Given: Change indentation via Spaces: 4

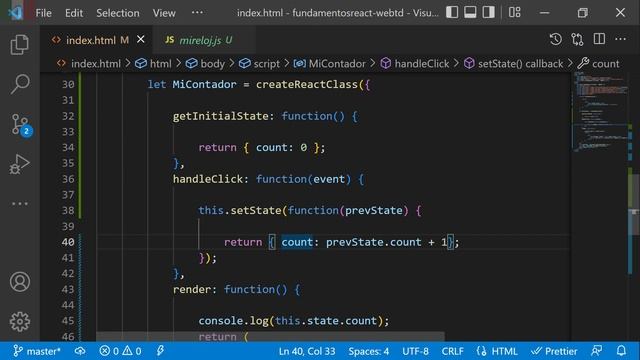Looking at the screenshot, I should tap(369, 351).
